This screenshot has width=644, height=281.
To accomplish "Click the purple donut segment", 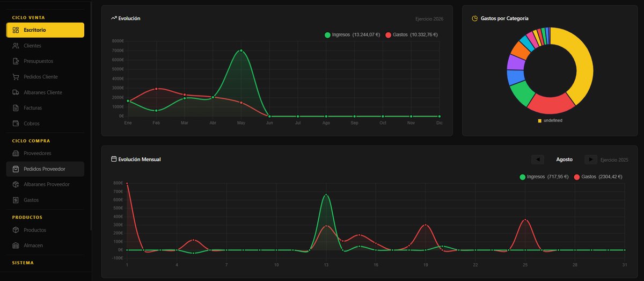I will [515, 62].
